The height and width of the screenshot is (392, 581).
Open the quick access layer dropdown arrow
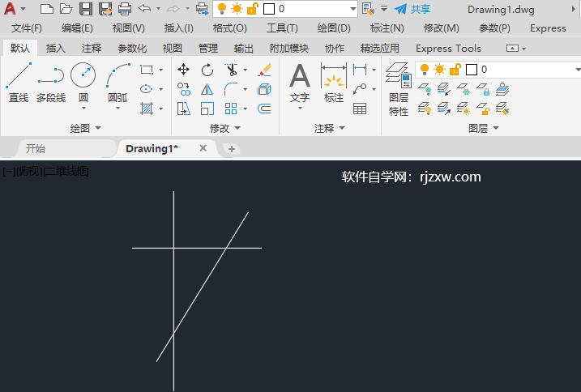[x=352, y=9]
